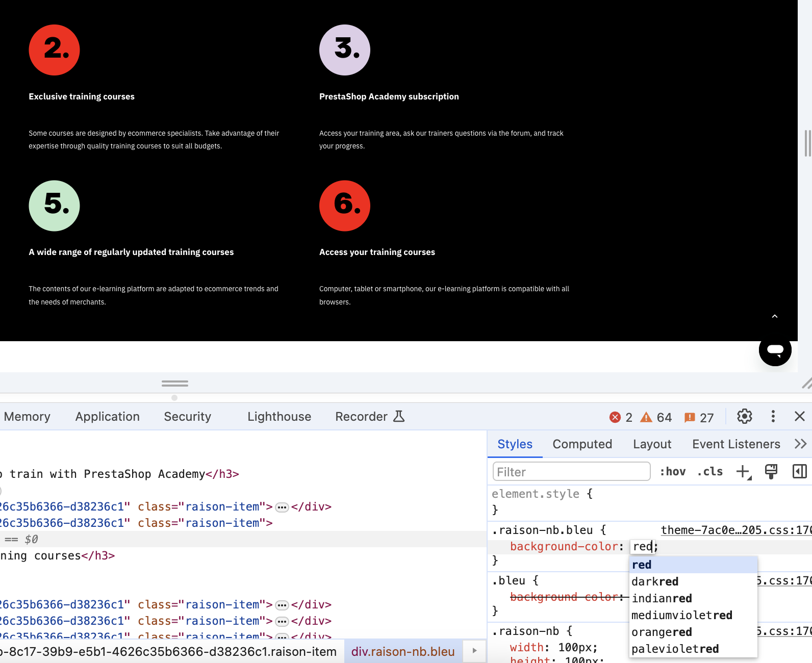The height and width of the screenshot is (663, 812).
Task: Click the lilac circle number 3
Action: (x=345, y=50)
